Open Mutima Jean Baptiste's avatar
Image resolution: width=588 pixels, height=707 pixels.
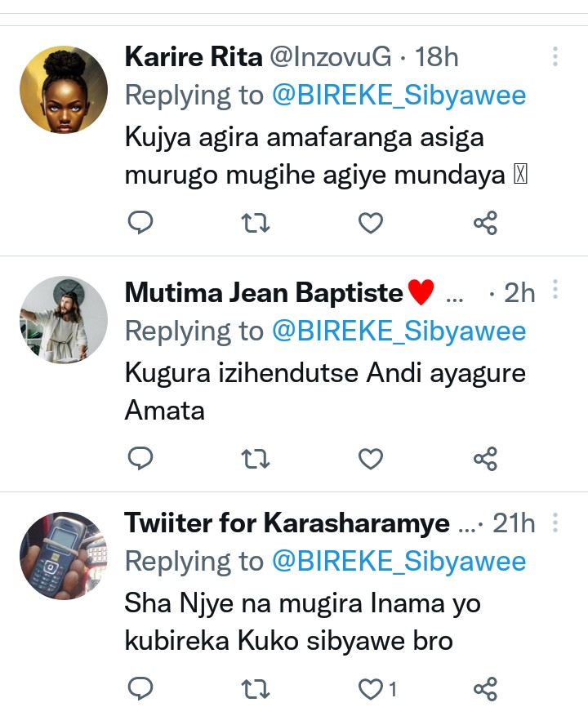coord(64,320)
